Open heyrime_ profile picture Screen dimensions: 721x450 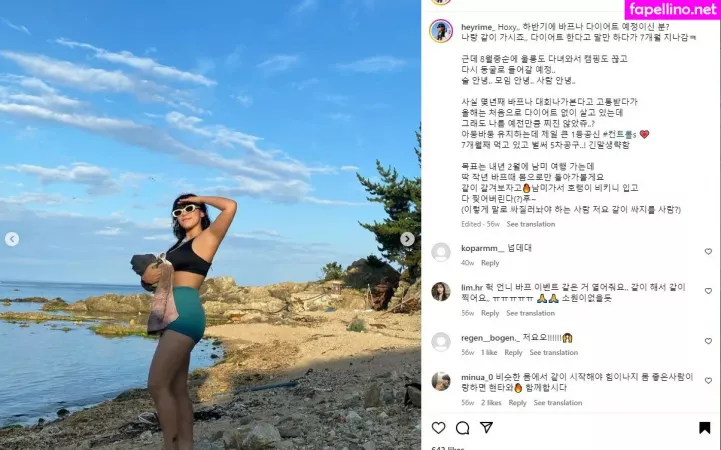click(441, 31)
